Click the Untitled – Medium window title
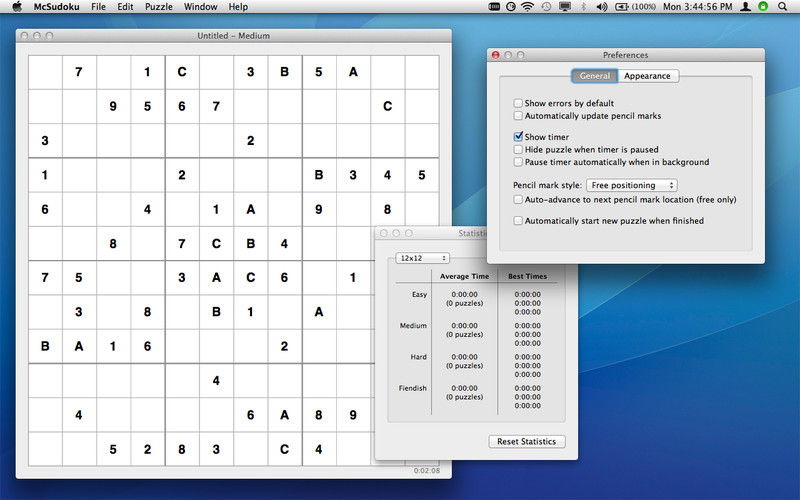Image resolution: width=800 pixels, height=500 pixels. 233,36
